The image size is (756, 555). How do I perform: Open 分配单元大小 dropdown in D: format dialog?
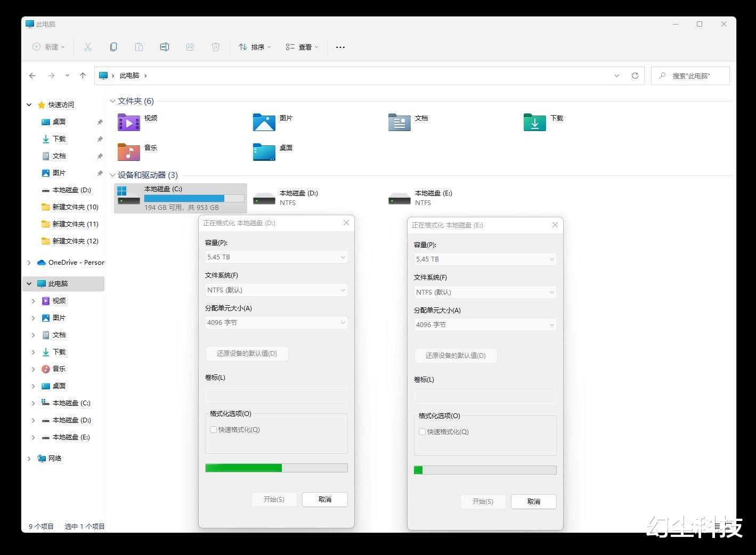click(x=276, y=323)
